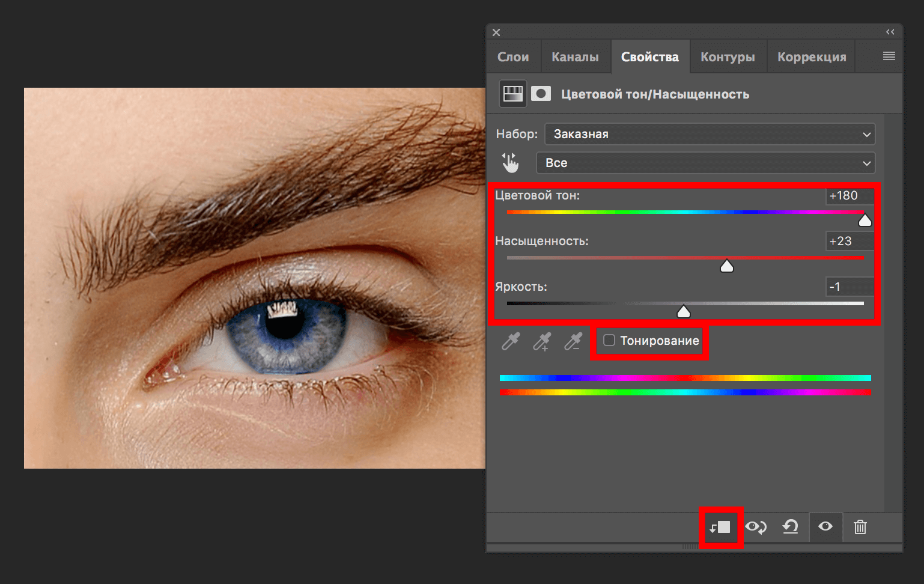Image resolution: width=924 pixels, height=584 pixels.
Task: Select the layer mask icon in header
Action: (541, 93)
